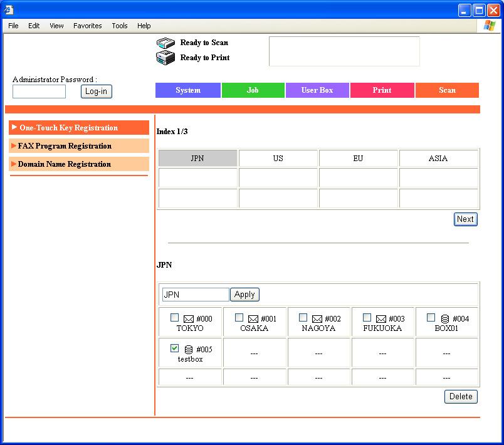Click the Index 1/3 heading

172,132
